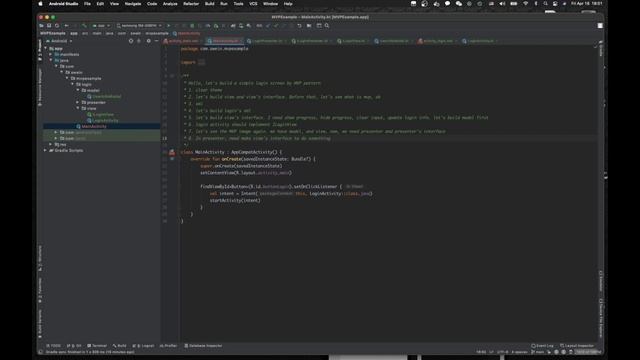The width and height of the screenshot is (640, 360).
Task: Click the startActivity(intent) code line
Action: point(235,200)
